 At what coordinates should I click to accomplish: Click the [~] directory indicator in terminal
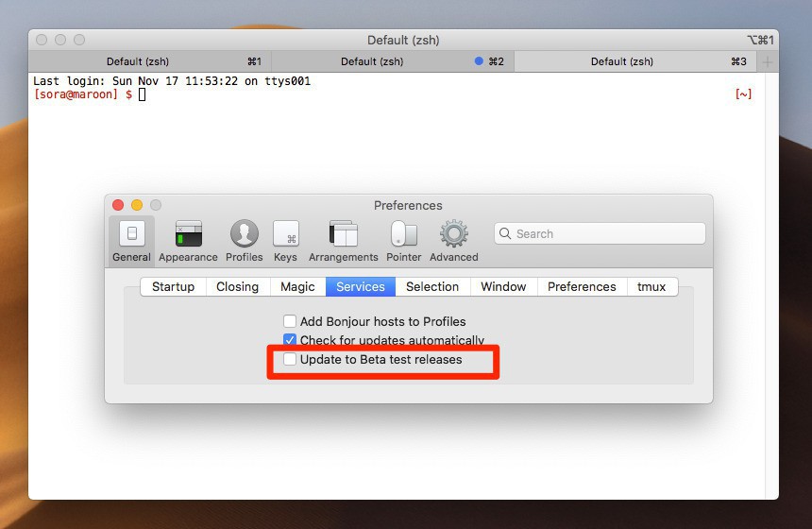tap(743, 94)
